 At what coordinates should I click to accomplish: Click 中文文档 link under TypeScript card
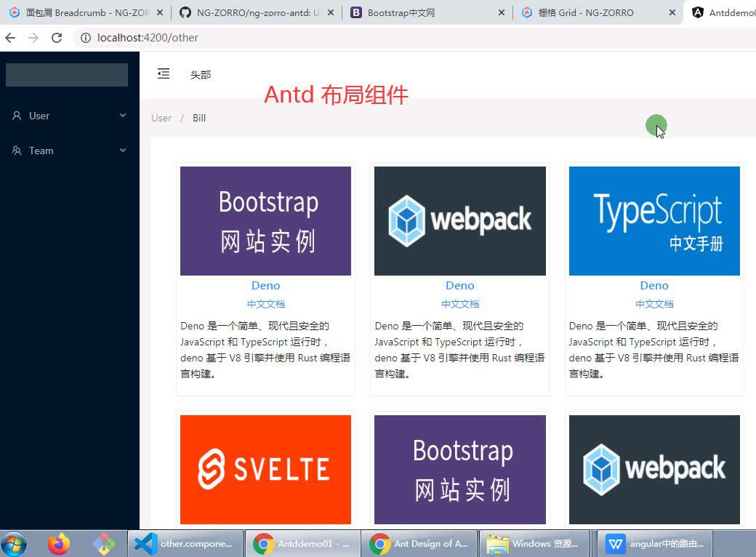click(654, 304)
